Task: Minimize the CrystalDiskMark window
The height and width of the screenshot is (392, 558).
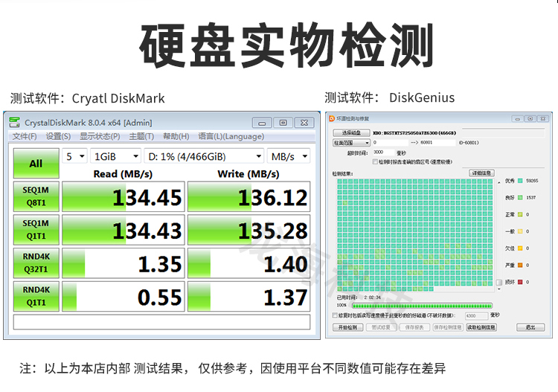Action: click(x=262, y=123)
